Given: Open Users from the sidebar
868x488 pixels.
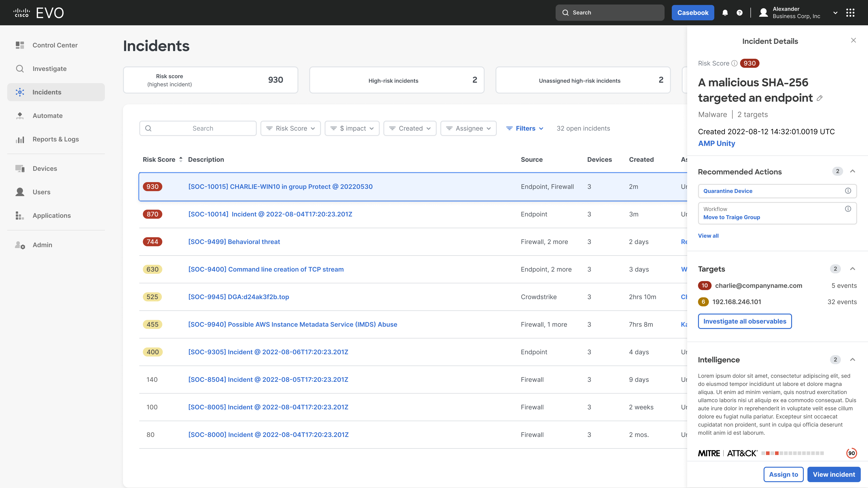Looking at the screenshot, I should tap(41, 192).
